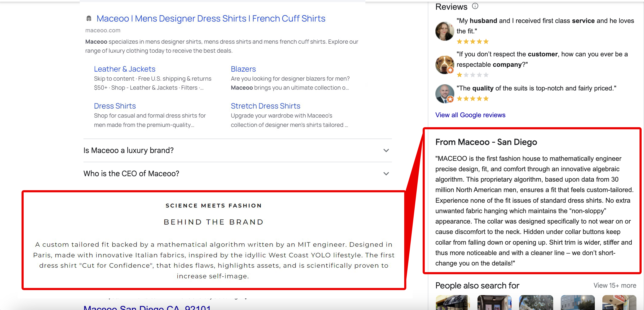644x310 pixels.
Task: Click the avatar of the 'quality of the suits' reviewer
Action: click(x=444, y=94)
